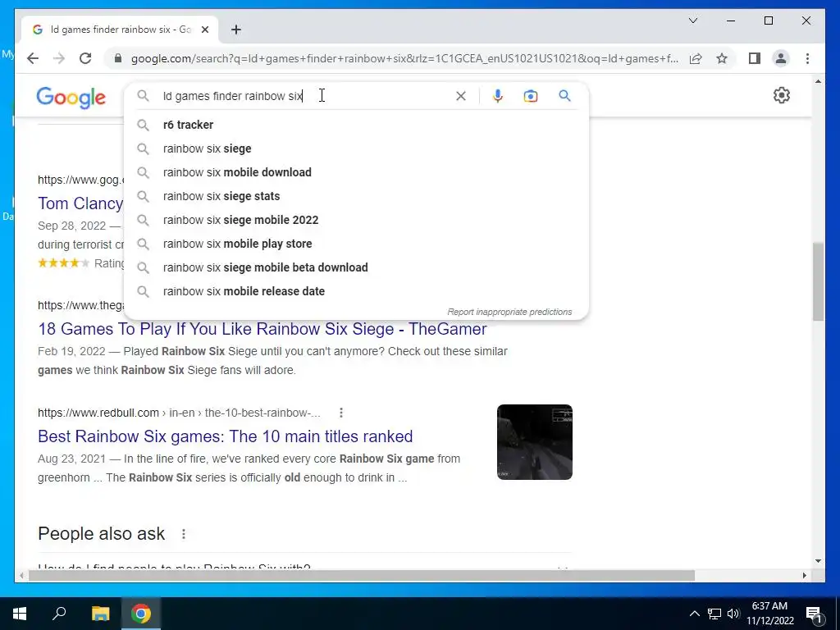Open Google quick settings gear

(782, 95)
